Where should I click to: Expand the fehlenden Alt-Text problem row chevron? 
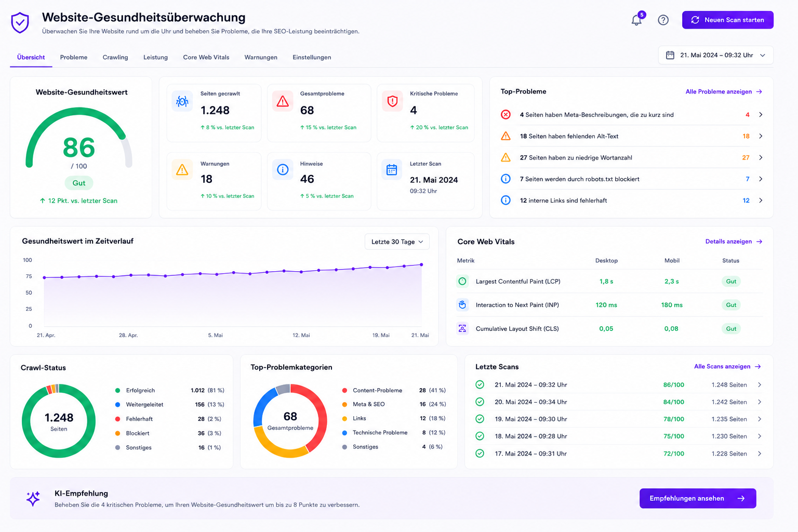[x=761, y=136]
